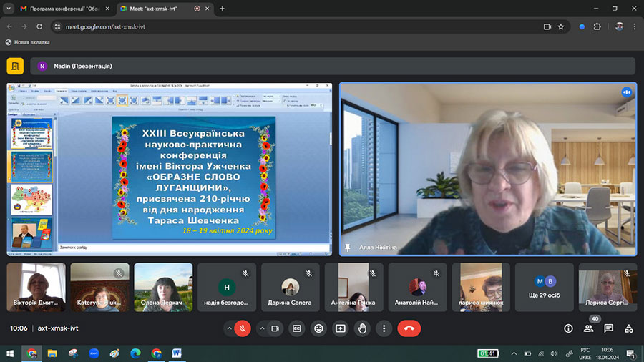The width and height of the screenshot is (644, 362).
Task: Expand video settings arrow beside camera
Action: coord(261,328)
